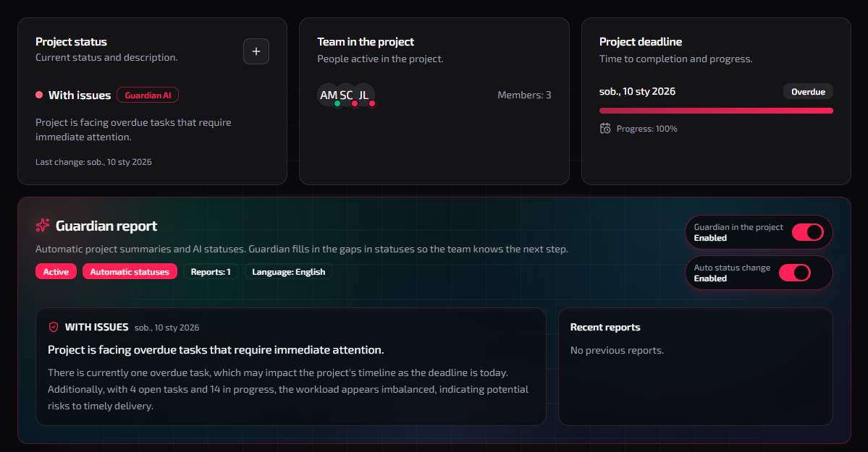Click the With issues status label
Image resolution: width=868 pixels, height=452 pixels.
(80, 95)
